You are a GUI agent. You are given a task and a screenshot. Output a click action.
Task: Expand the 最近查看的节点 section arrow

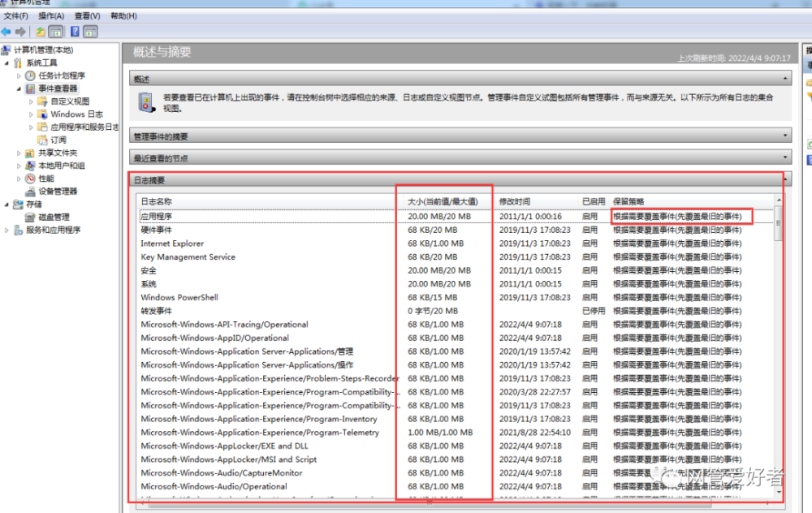point(785,157)
